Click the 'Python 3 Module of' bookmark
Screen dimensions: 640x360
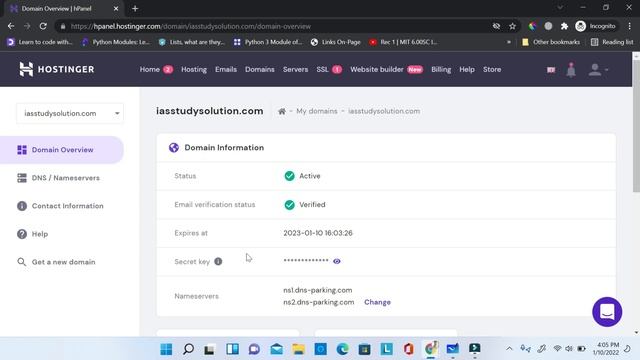[x=268, y=42]
